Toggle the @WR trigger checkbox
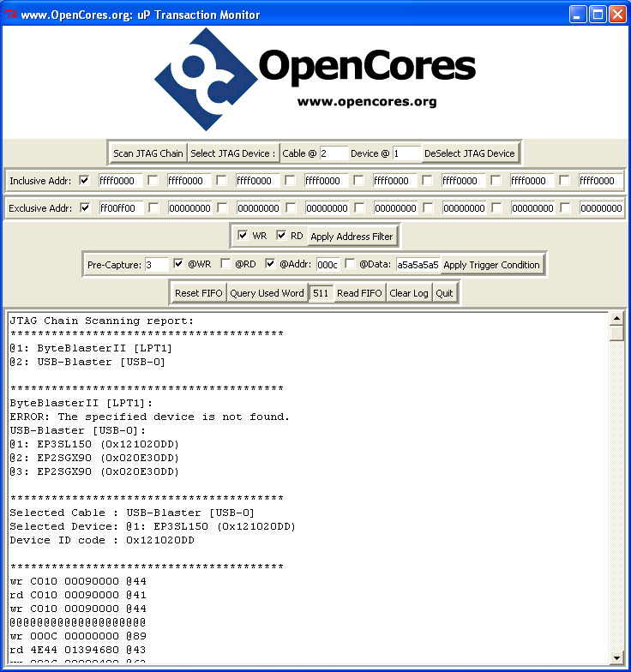631x672 pixels. 178,264
